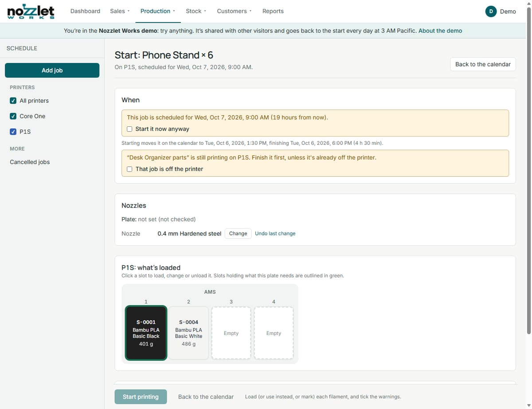Expand the Stock dropdown menu
This screenshot has width=532, height=409.
pos(196,11)
